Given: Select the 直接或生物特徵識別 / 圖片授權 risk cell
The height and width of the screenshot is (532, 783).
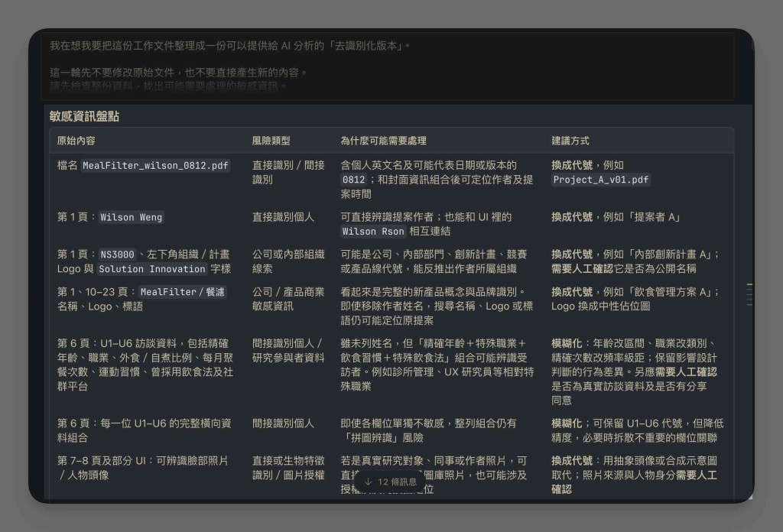Looking at the screenshot, I should (288, 468).
